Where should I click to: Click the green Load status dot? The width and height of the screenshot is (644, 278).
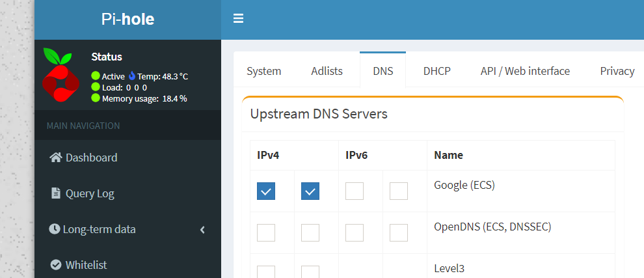[96, 87]
